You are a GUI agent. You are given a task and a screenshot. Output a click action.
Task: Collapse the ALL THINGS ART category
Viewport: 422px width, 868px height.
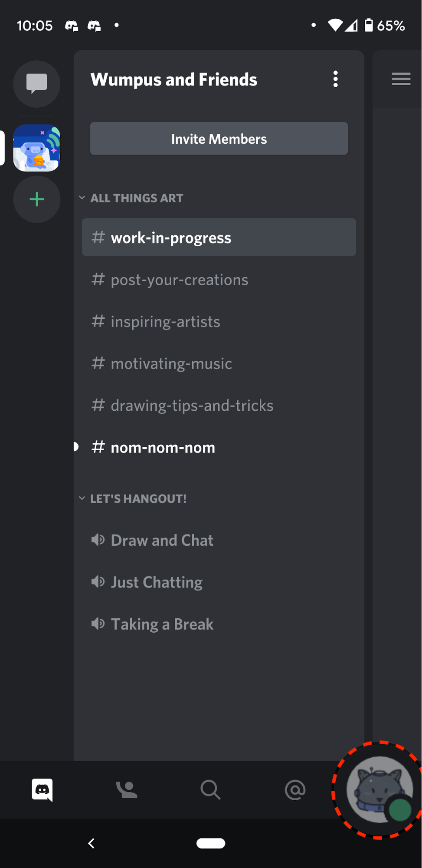pos(82,198)
